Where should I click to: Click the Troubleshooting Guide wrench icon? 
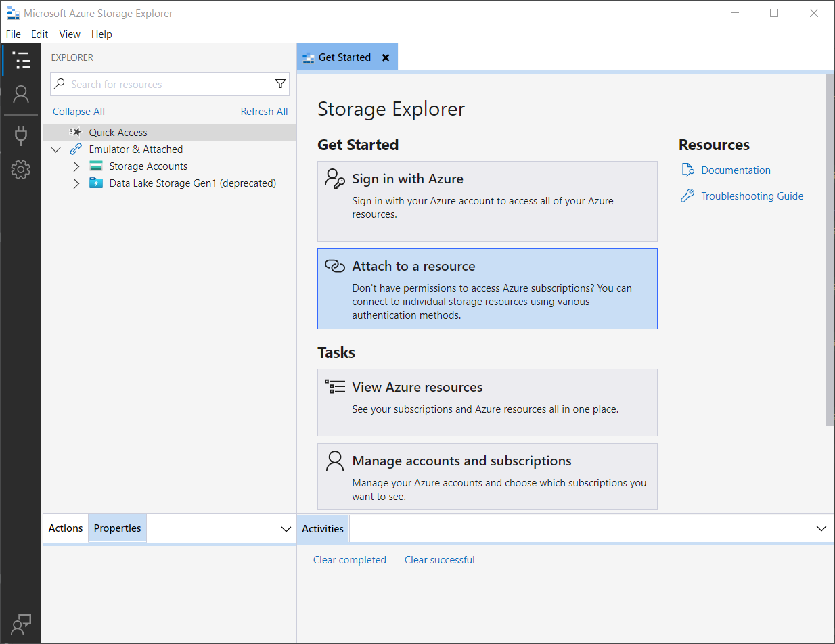[x=687, y=195]
